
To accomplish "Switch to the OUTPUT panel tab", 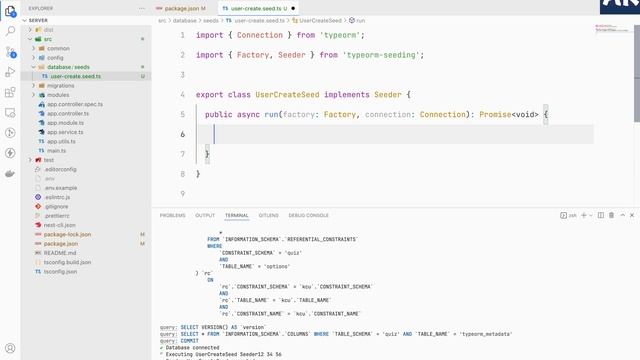I will (x=205, y=215).
